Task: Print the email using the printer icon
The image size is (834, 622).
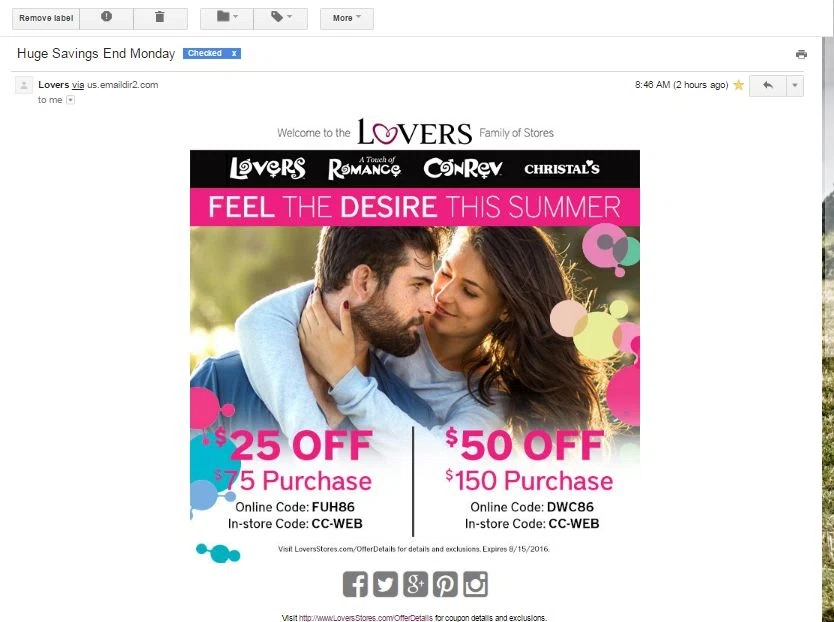Action: (x=801, y=54)
